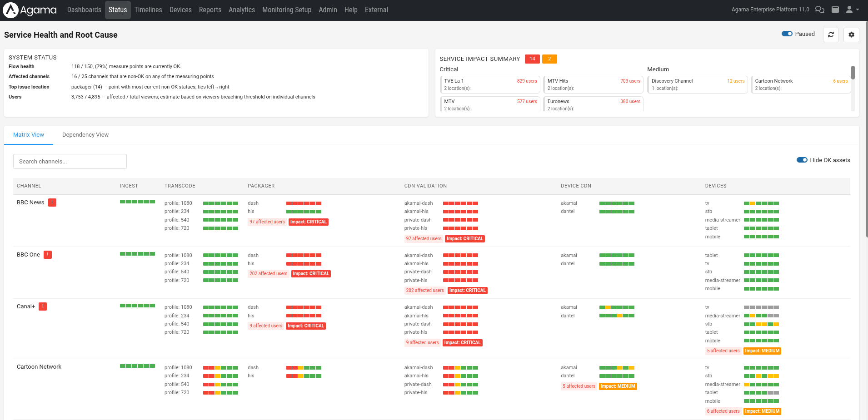The image size is (868, 420).
Task: Open the user account dropdown
Action: [x=852, y=10]
